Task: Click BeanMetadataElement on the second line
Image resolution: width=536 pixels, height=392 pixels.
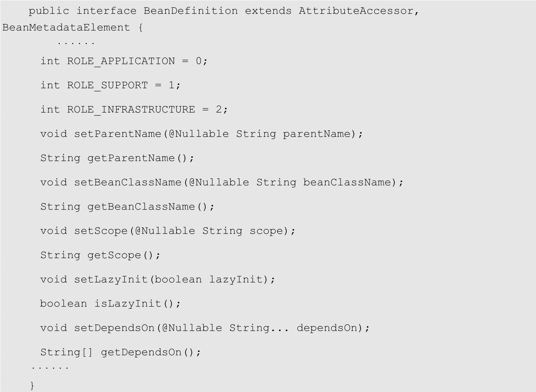Action: (x=66, y=28)
